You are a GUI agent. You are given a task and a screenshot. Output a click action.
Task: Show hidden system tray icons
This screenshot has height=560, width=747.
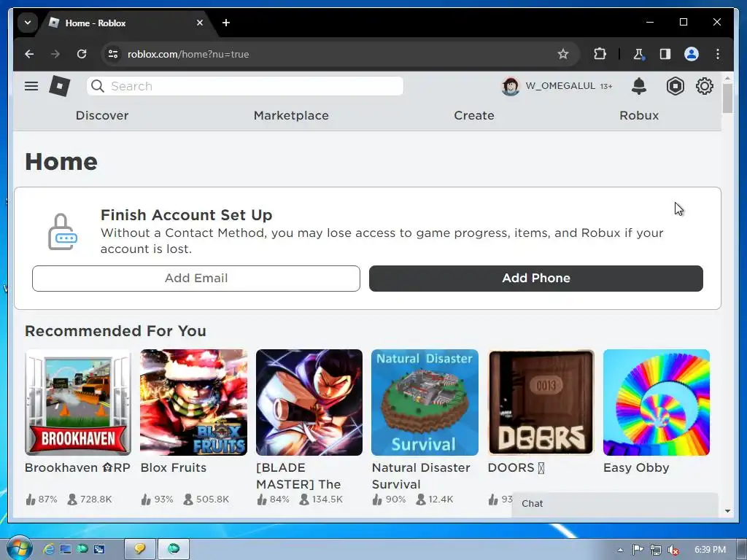(x=620, y=550)
